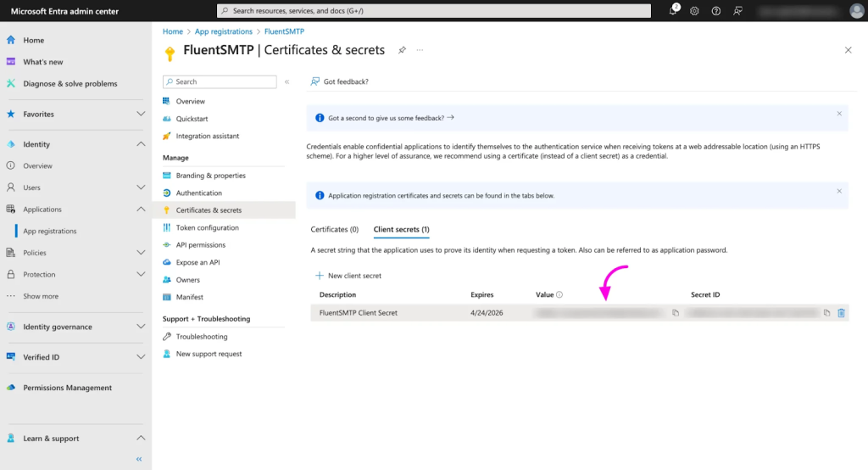Click the help question mark icon
Image resolution: width=868 pixels, height=470 pixels.
716,11
